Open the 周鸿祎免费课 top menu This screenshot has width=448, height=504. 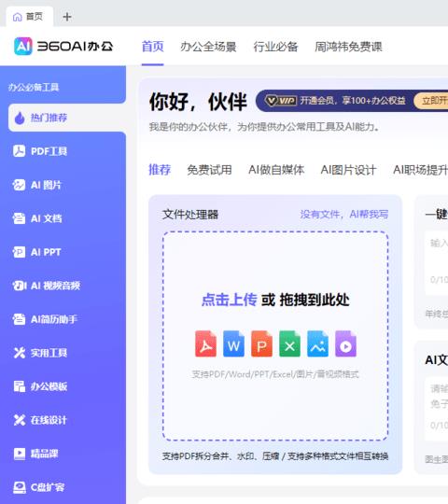348,47
